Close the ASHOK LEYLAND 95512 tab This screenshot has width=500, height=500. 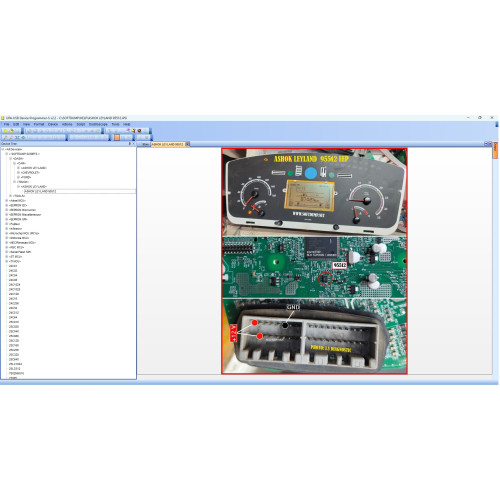click(188, 144)
